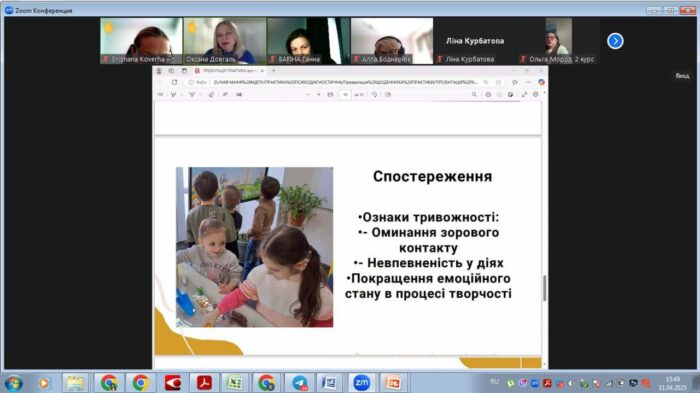
Task: Open the PDF viewer settings gear
Action: pos(535,95)
